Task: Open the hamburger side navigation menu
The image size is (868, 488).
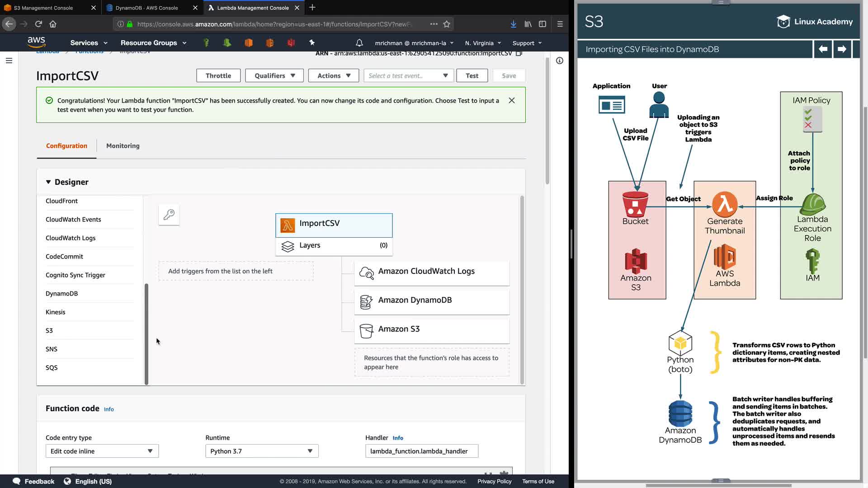Action: [9, 61]
